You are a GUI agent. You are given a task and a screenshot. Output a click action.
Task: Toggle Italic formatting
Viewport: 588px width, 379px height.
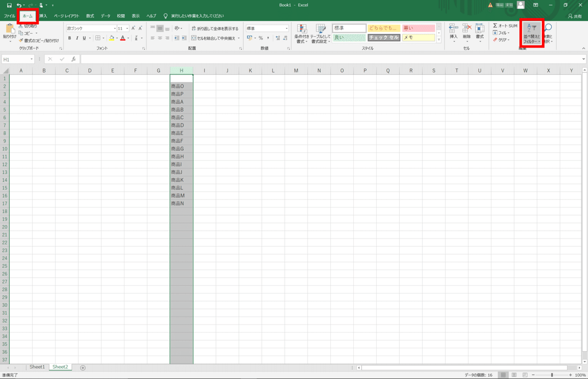point(76,38)
